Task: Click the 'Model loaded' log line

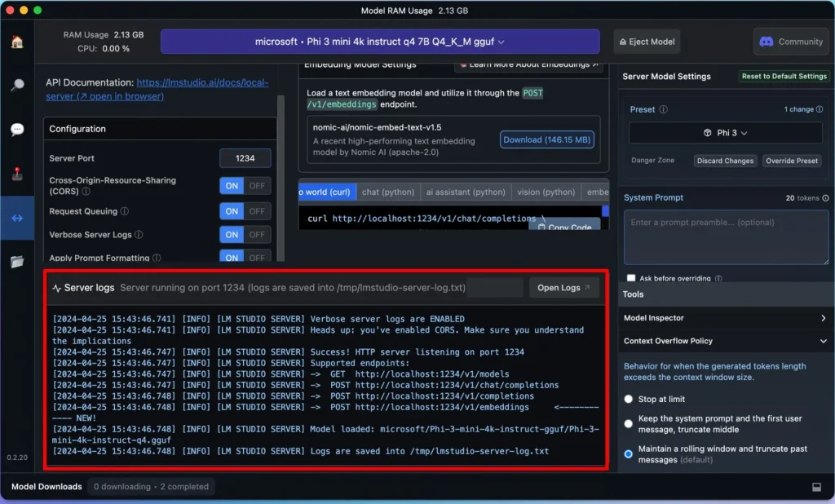Action: (x=325, y=435)
